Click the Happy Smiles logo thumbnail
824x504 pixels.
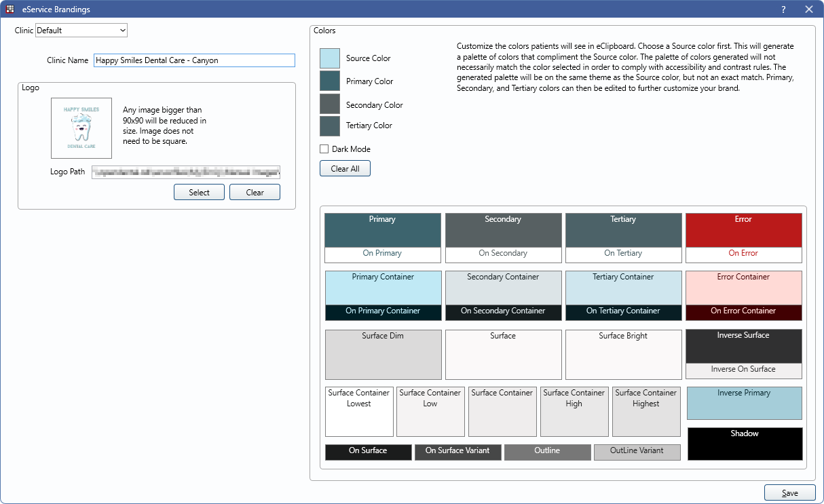[81, 128]
